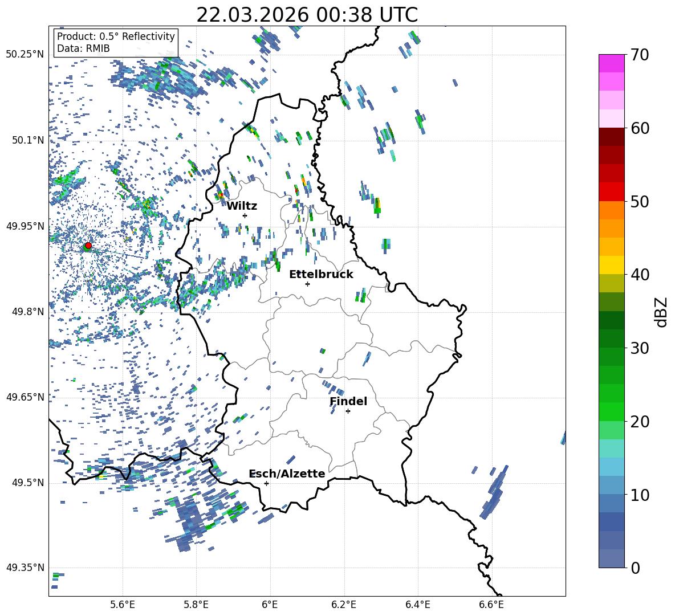Click the 49.65°N latitude label
The image size is (675, 616).
(25, 397)
